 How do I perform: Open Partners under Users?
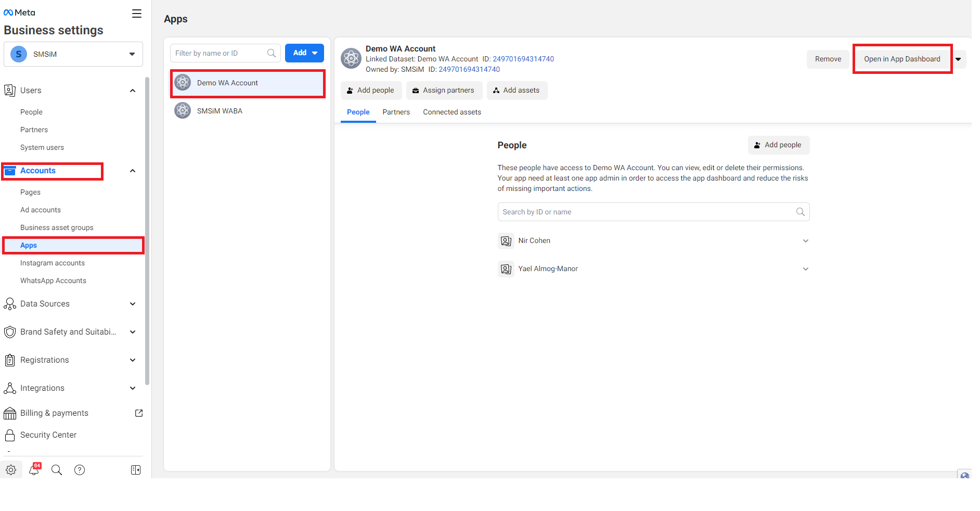(34, 130)
